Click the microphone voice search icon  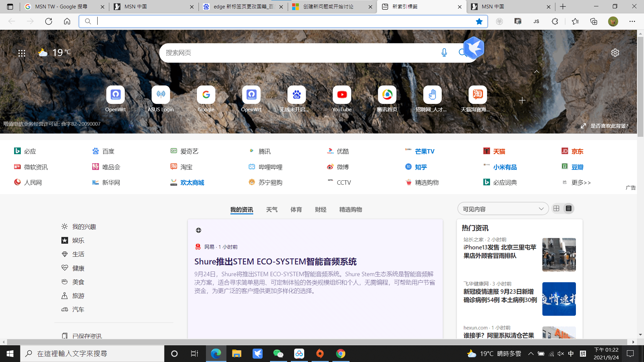coord(444,53)
